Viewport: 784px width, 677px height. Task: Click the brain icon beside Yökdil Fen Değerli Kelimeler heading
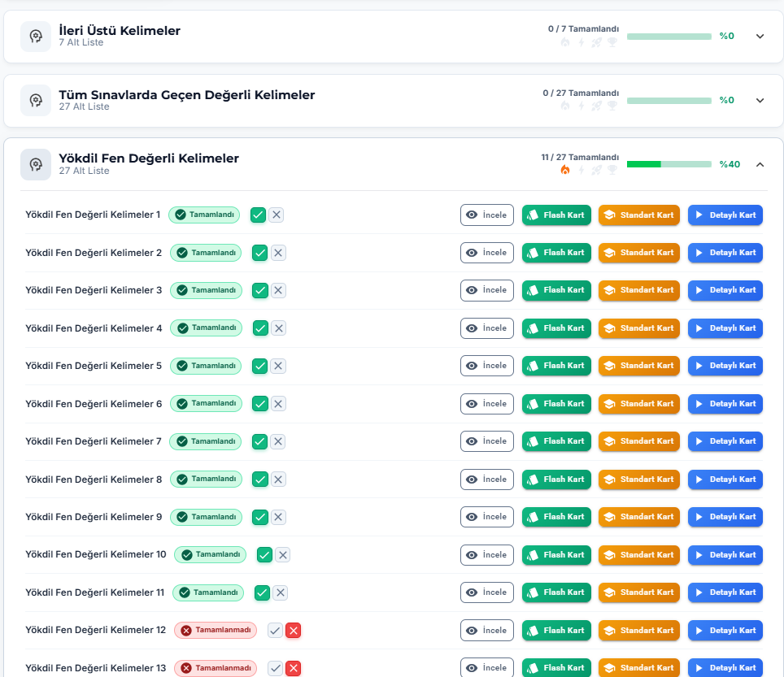pyautogui.click(x=36, y=164)
